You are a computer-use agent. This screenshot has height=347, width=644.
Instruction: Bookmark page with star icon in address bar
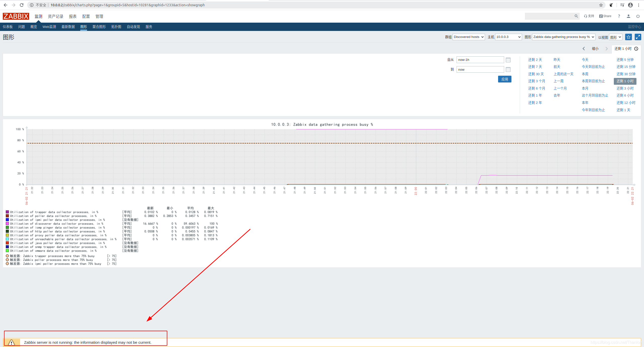pyautogui.click(x=601, y=5)
